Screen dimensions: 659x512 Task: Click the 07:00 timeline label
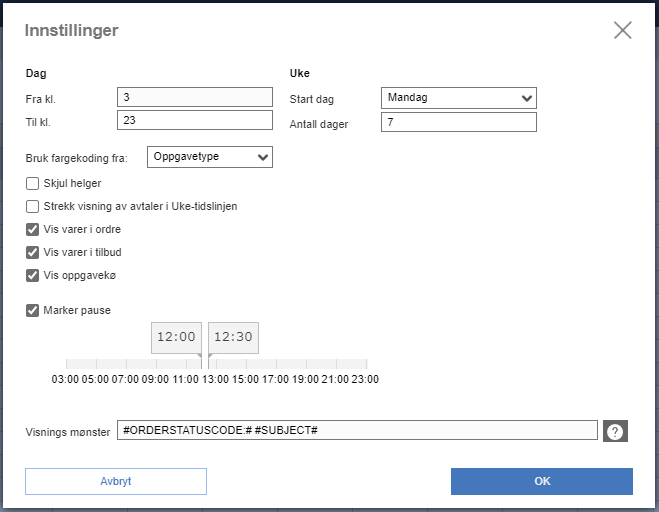click(125, 380)
